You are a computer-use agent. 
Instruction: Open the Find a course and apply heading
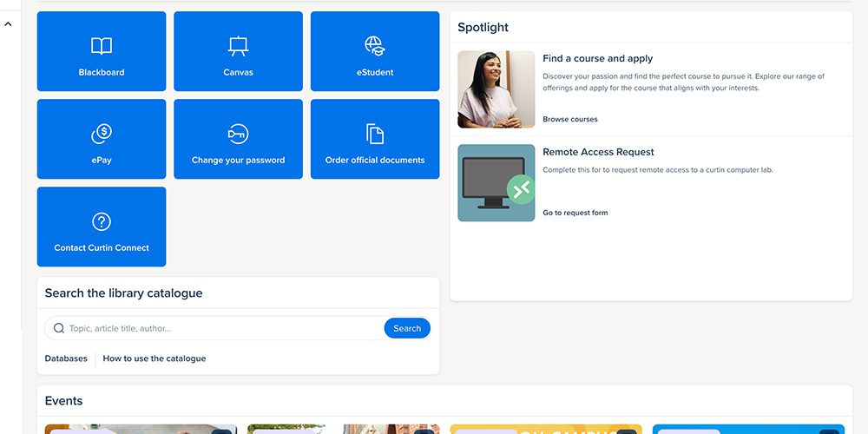(x=598, y=59)
